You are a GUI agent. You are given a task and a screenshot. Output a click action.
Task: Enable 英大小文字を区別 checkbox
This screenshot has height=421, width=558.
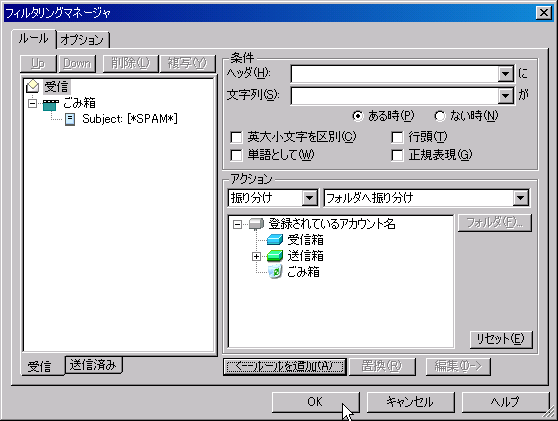tap(236, 137)
